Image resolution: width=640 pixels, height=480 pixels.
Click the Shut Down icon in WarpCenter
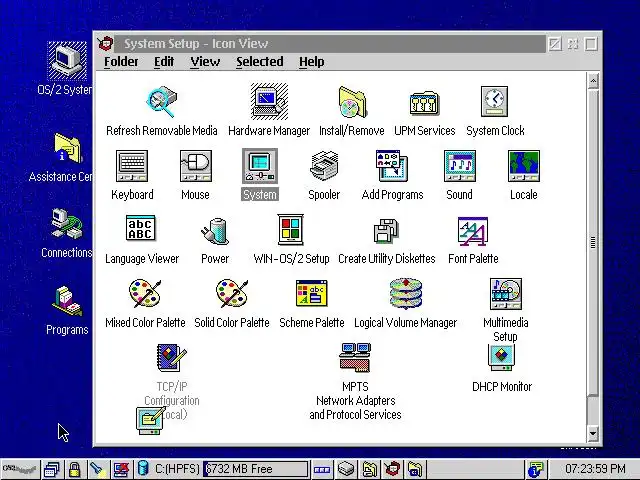pyautogui.click(x=121, y=469)
